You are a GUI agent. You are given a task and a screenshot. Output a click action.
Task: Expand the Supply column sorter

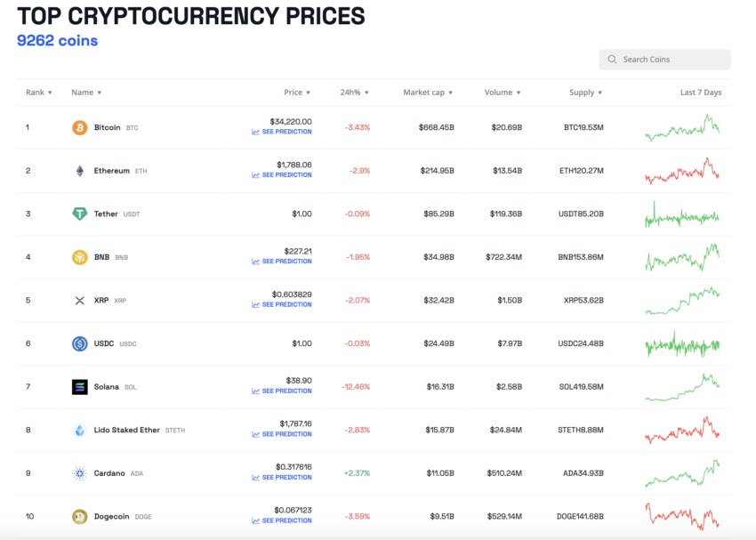click(586, 92)
